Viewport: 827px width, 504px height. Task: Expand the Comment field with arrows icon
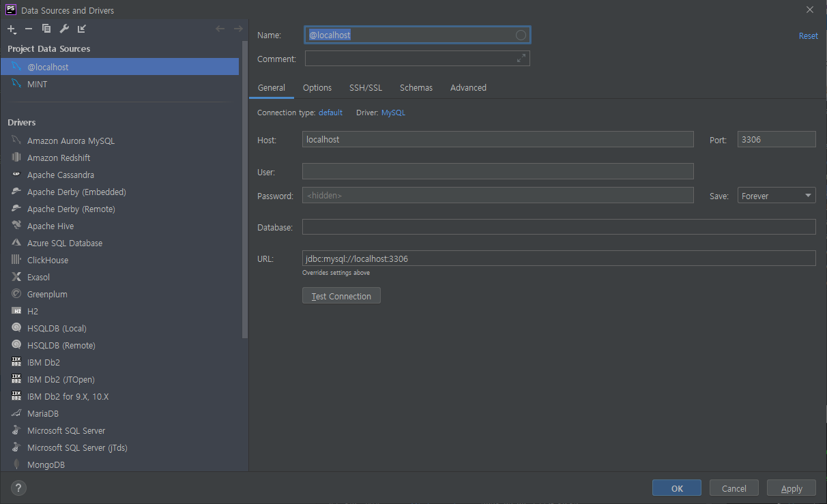[521, 59]
